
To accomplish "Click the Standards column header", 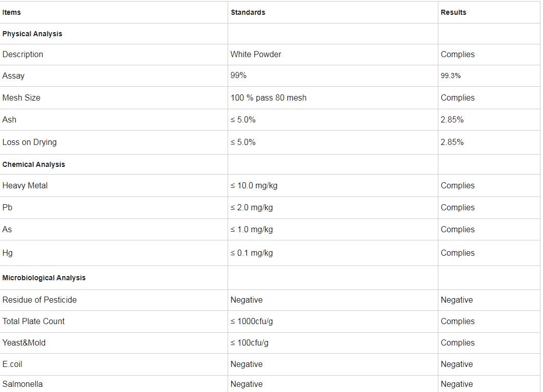I will pyautogui.click(x=248, y=12).
